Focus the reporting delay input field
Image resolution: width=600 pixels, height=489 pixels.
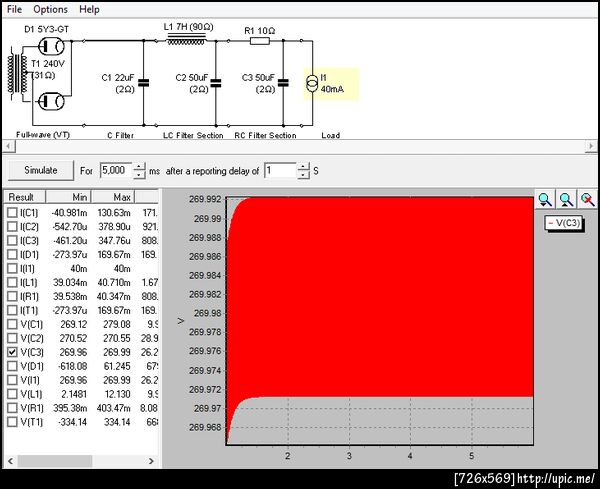tap(280, 170)
